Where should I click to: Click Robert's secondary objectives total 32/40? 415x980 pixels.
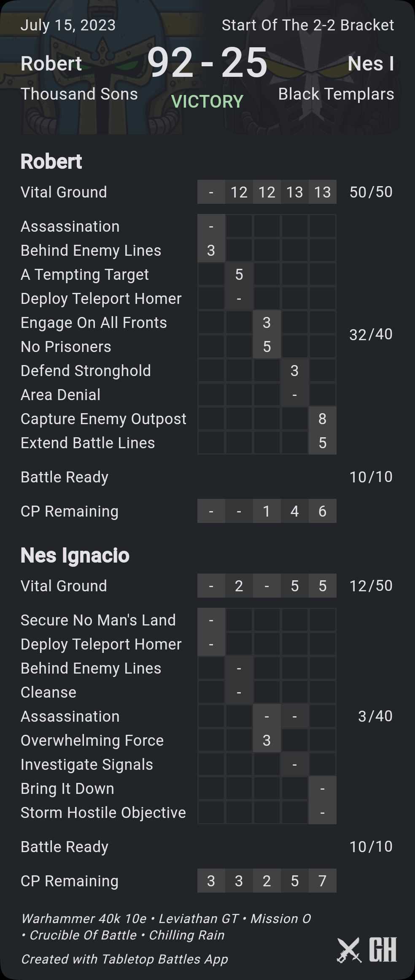pyautogui.click(x=371, y=334)
